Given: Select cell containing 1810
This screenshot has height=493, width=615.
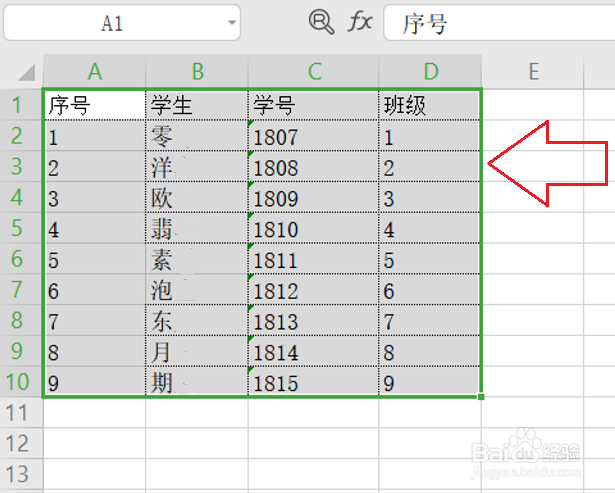Looking at the screenshot, I should [313, 228].
